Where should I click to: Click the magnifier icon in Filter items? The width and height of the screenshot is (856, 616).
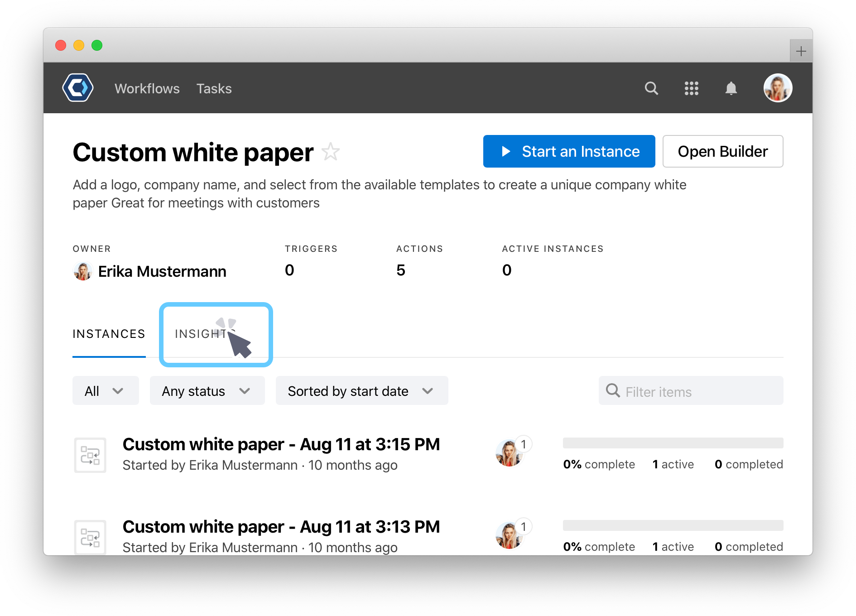613,390
